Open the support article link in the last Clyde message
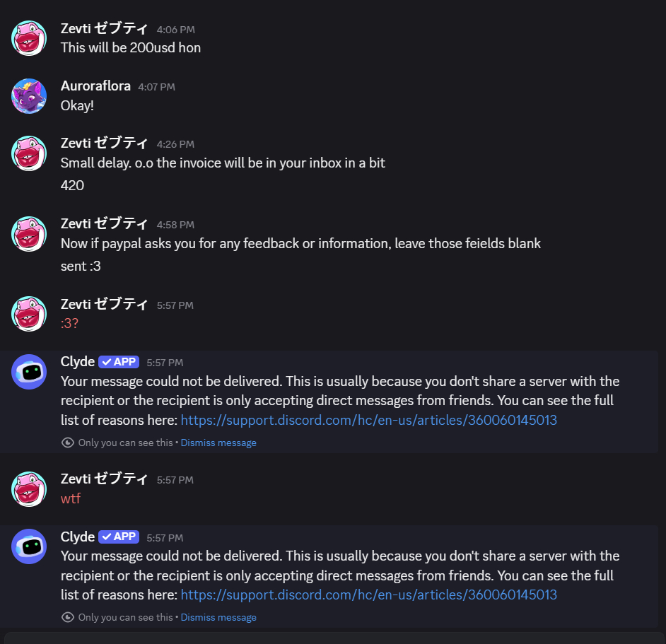666x644 pixels. click(368, 595)
